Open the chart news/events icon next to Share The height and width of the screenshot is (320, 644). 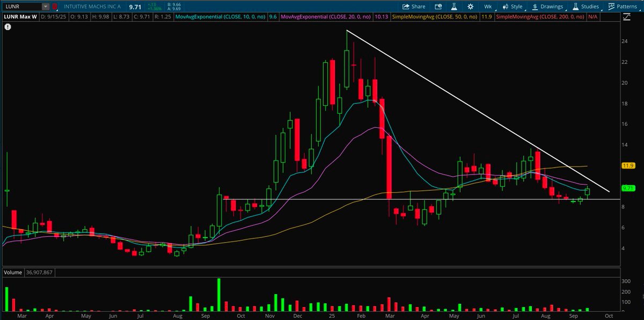437,7
